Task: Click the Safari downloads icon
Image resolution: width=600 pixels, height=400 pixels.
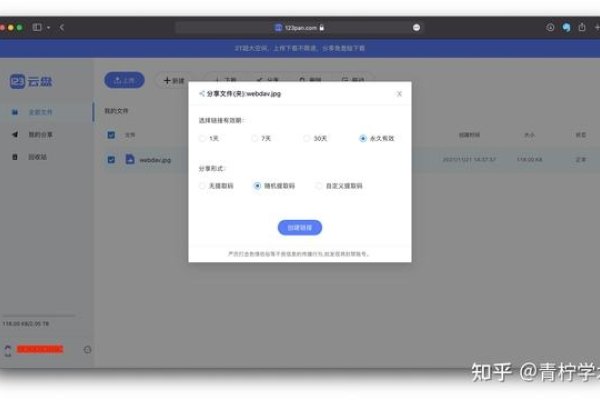Action: coord(550,27)
